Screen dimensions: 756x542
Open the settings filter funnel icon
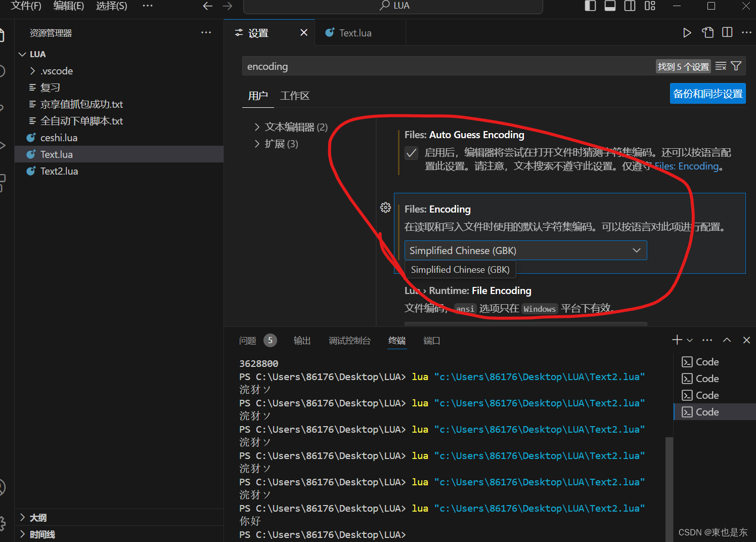coord(736,66)
